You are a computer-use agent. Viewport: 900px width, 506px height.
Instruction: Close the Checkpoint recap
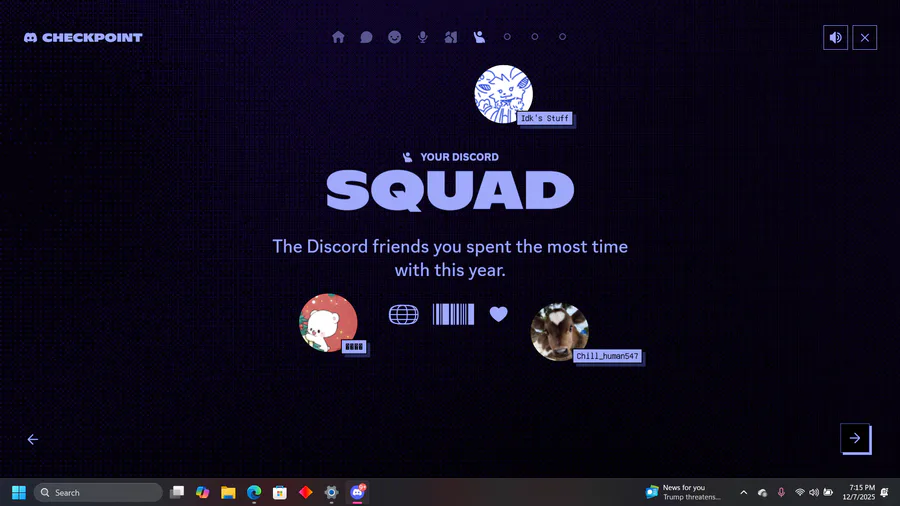[x=864, y=37]
